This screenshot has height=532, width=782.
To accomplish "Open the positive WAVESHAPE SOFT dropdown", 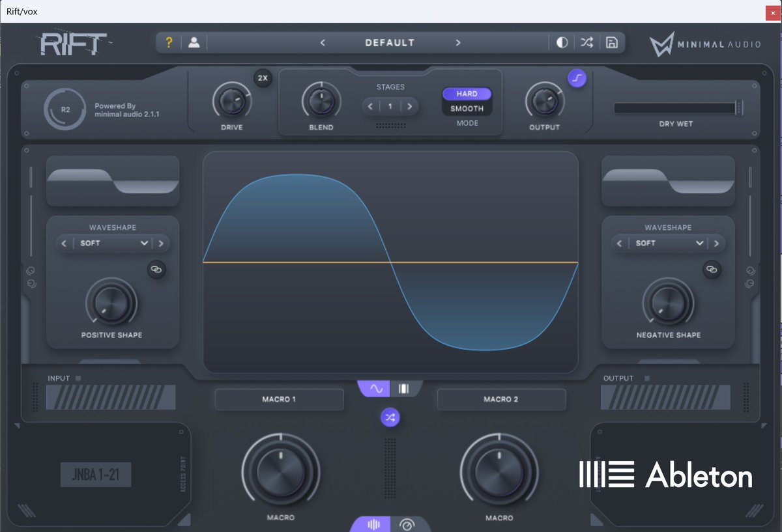I will point(113,244).
